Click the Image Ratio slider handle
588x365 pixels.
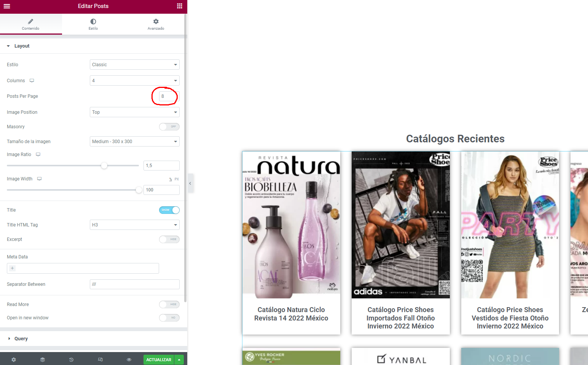point(104,166)
